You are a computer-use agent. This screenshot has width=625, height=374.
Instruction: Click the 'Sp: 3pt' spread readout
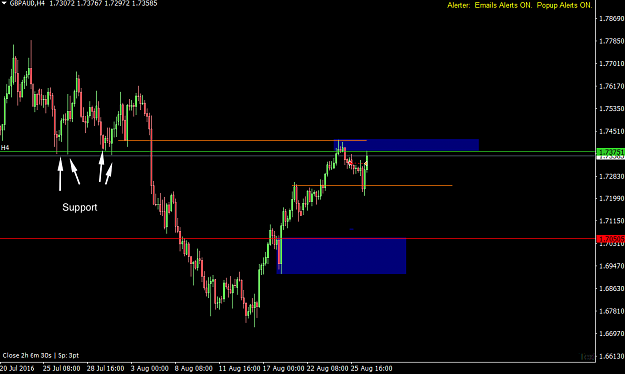coord(69,355)
